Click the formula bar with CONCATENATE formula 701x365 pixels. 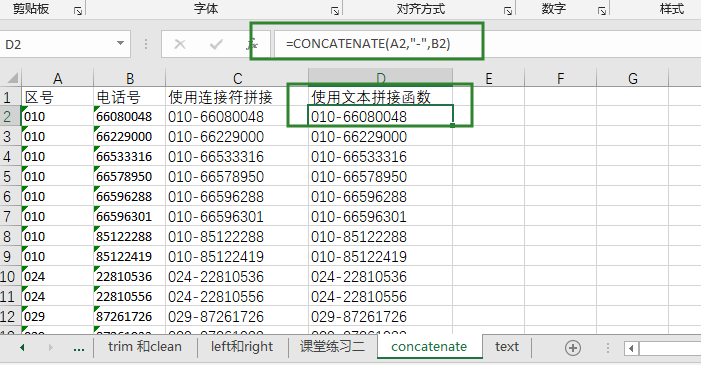point(487,44)
